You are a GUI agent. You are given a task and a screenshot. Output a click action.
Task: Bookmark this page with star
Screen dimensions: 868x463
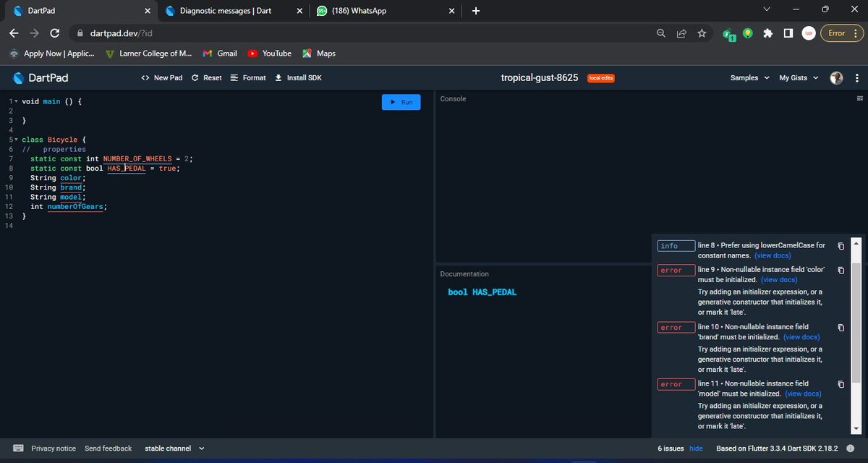click(702, 33)
